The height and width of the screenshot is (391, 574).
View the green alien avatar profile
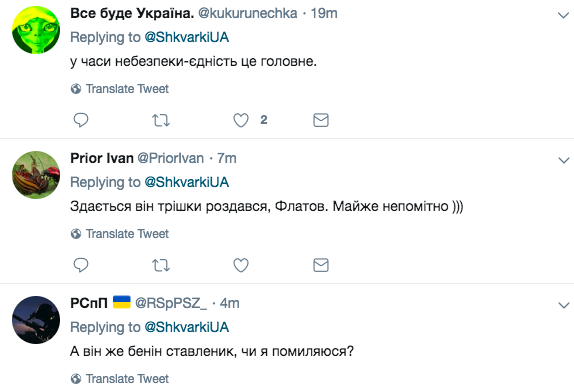(36, 30)
